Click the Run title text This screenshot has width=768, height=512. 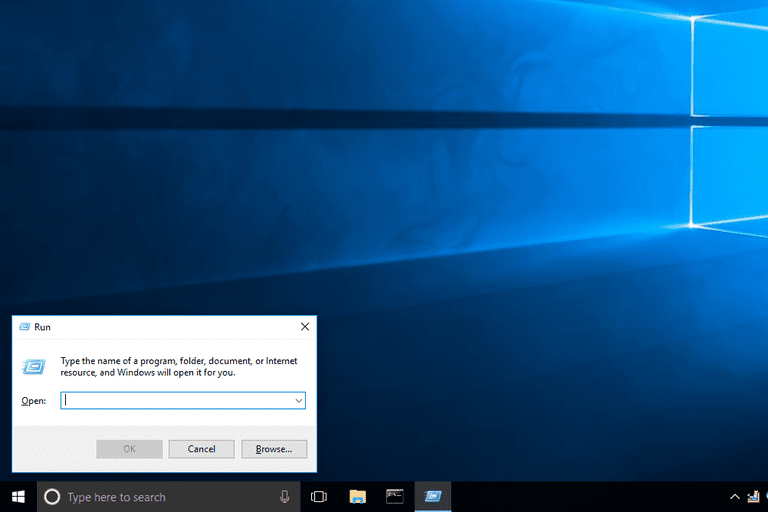pyautogui.click(x=42, y=327)
